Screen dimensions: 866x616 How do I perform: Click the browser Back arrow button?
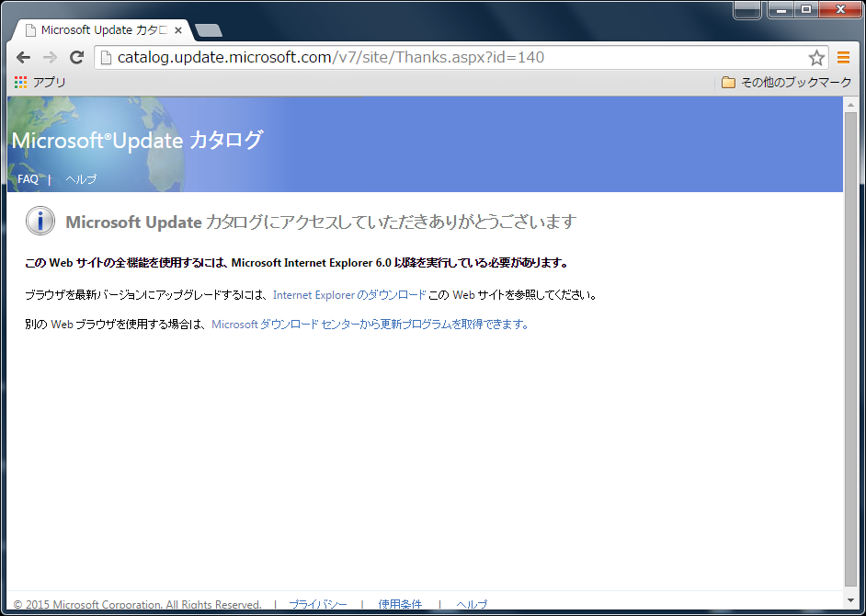23,58
